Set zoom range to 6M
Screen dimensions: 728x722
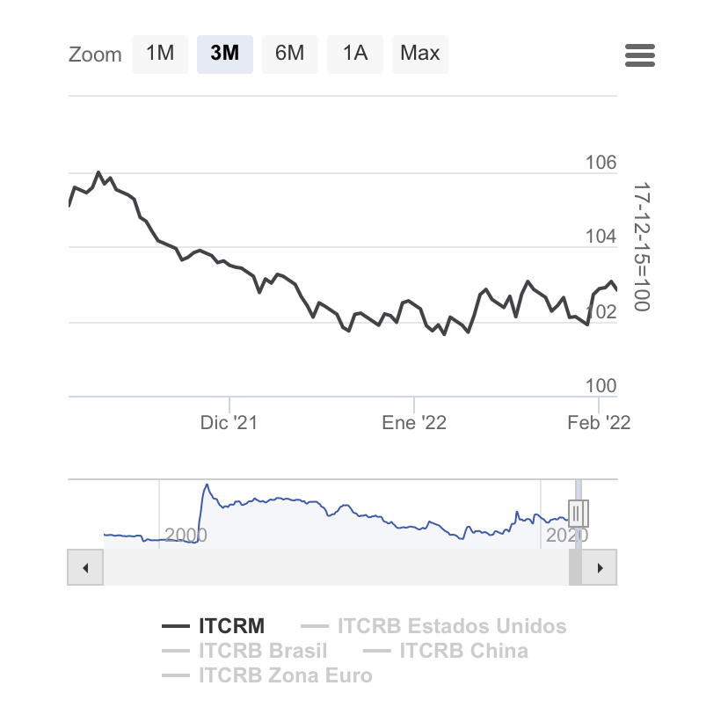(x=290, y=54)
